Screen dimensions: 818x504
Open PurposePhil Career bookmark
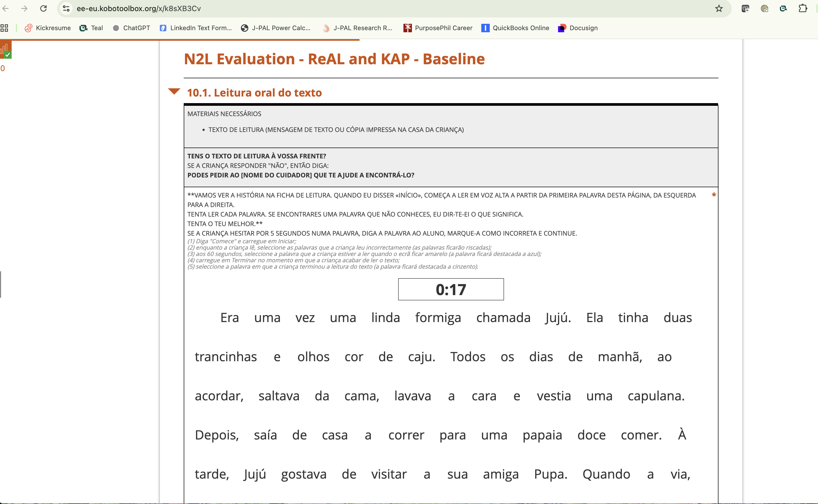(438, 28)
